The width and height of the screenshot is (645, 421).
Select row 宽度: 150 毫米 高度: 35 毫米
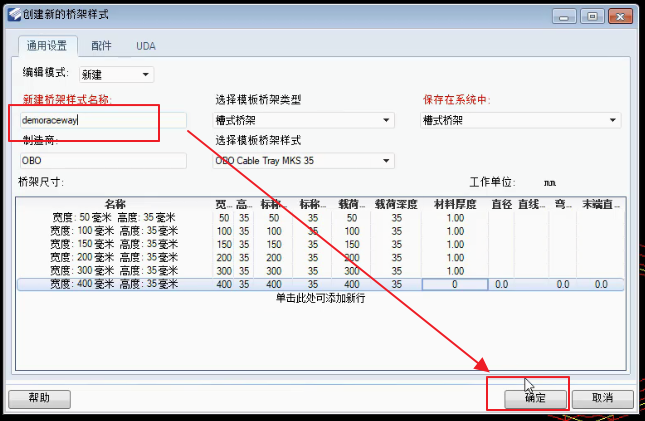point(320,244)
